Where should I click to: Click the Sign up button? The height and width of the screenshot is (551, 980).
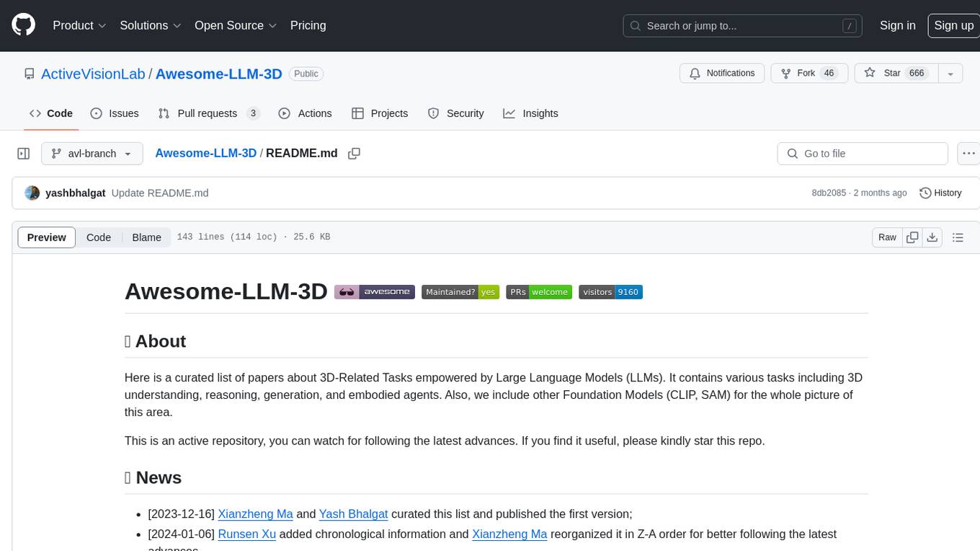953,25
